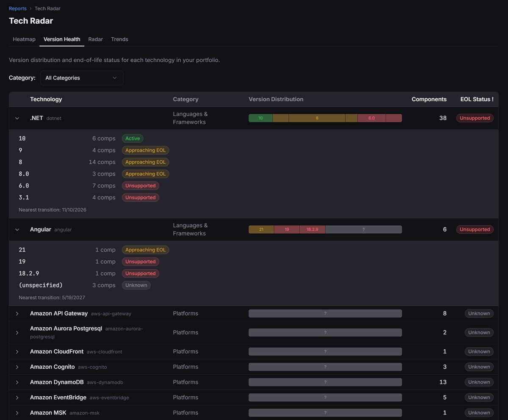The width and height of the screenshot is (508, 420).
Task: Click the '(unspecified)' Angular version row
Action: 41,285
